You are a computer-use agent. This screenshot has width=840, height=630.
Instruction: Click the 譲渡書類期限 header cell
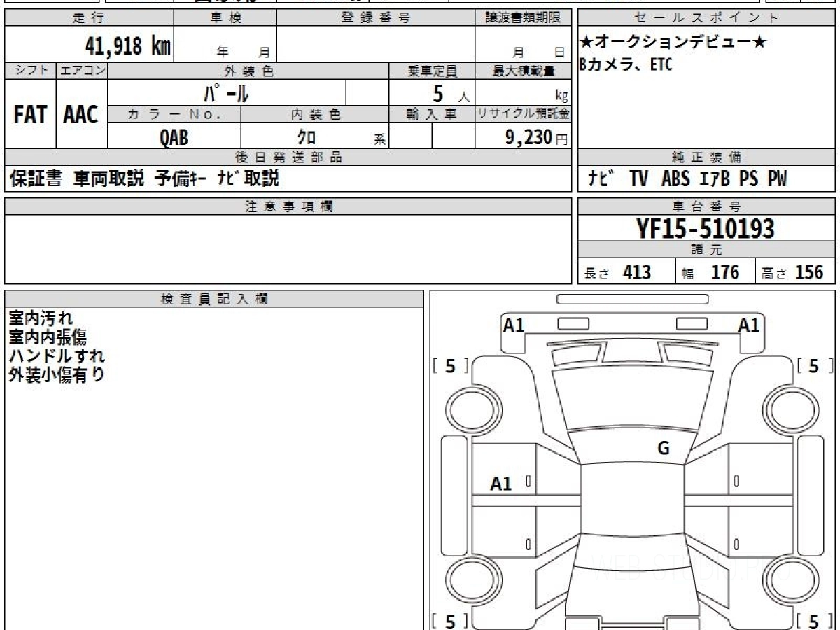tap(524, 18)
